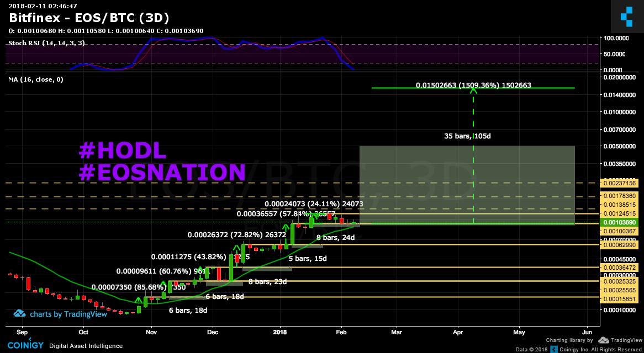Image resolution: width=644 pixels, height=353 pixels.
Task: Click the 'Sep' label on time axis
Action: (23, 331)
